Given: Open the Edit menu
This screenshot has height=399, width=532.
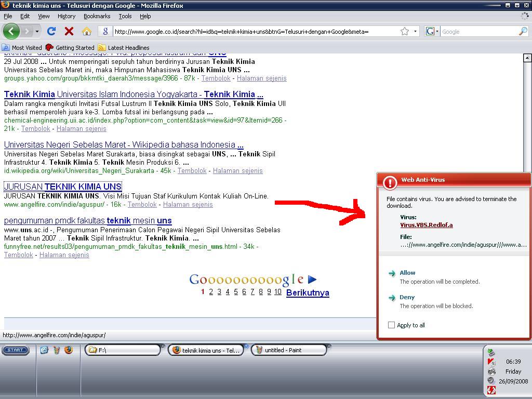Looking at the screenshot, I should [25, 16].
